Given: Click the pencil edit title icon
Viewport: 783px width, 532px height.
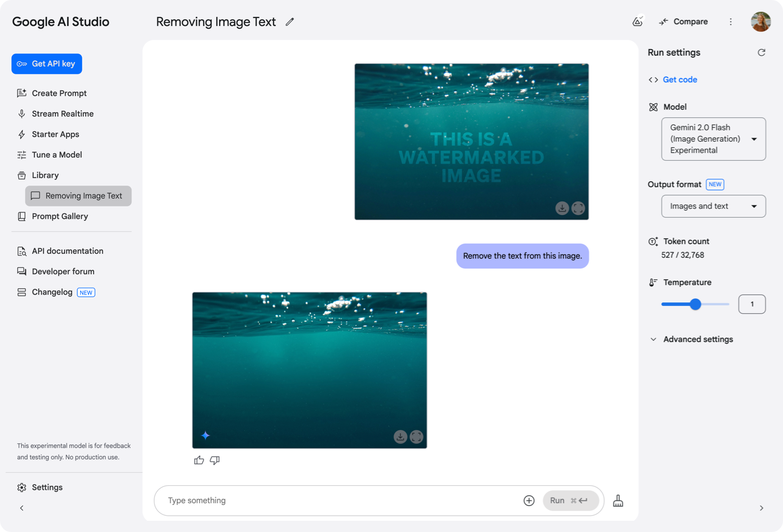Looking at the screenshot, I should click(x=289, y=22).
